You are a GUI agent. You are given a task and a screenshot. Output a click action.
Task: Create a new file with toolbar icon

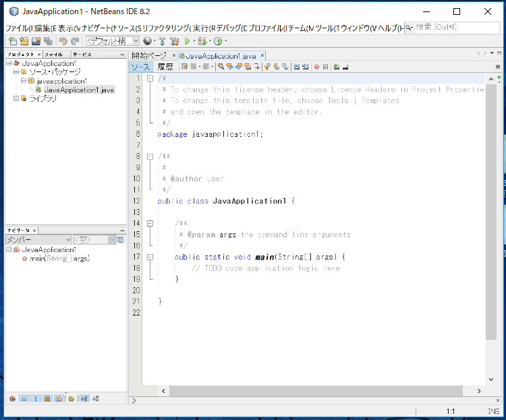[13, 41]
